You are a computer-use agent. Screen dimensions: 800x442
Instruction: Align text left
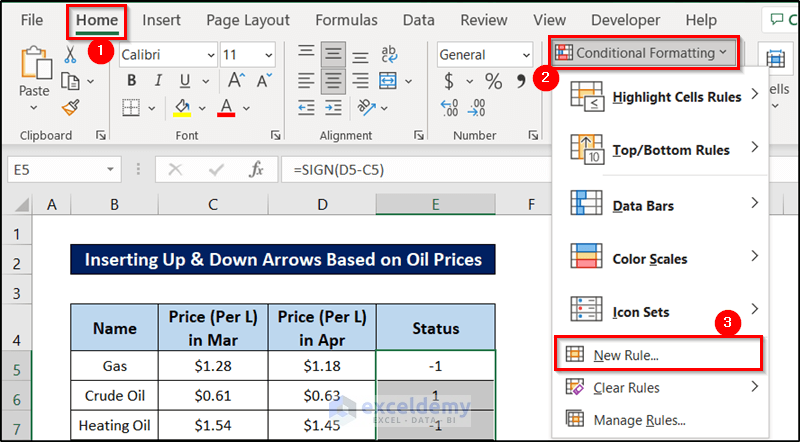coord(306,81)
